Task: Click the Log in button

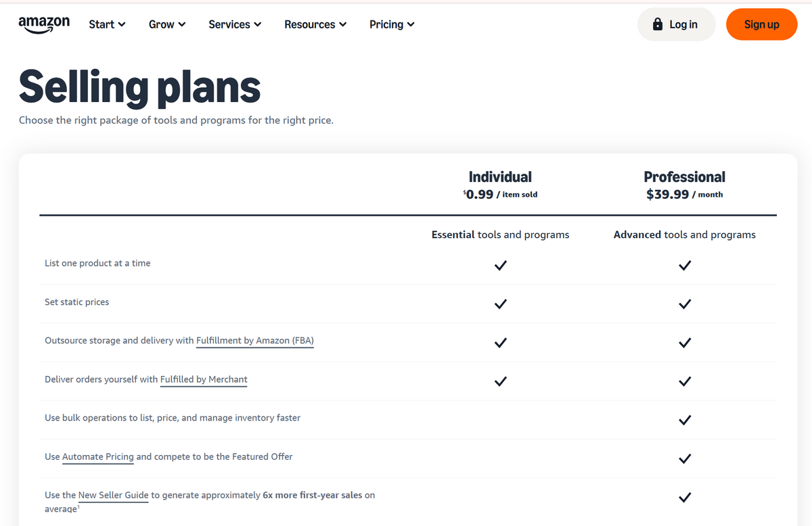Action: pos(676,24)
